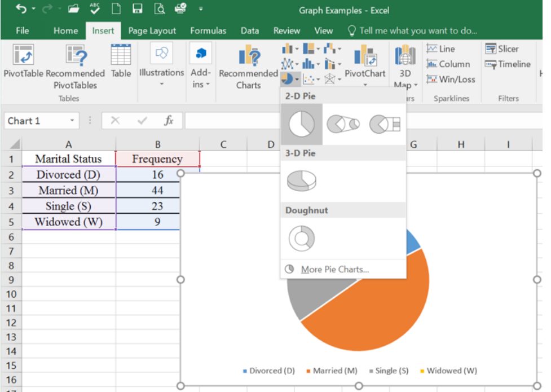Insert a Slicer filter

[502, 49]
